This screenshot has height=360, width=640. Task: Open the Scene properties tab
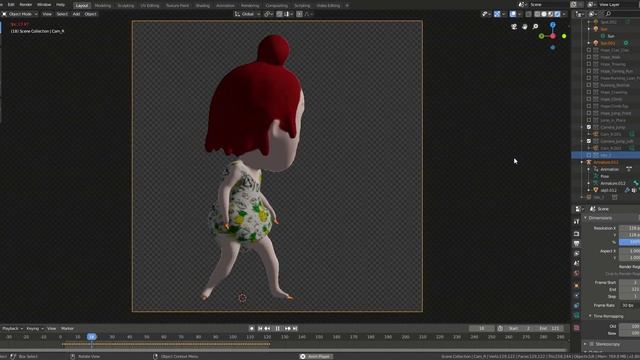pyautogui.click(x=576, y=263)
